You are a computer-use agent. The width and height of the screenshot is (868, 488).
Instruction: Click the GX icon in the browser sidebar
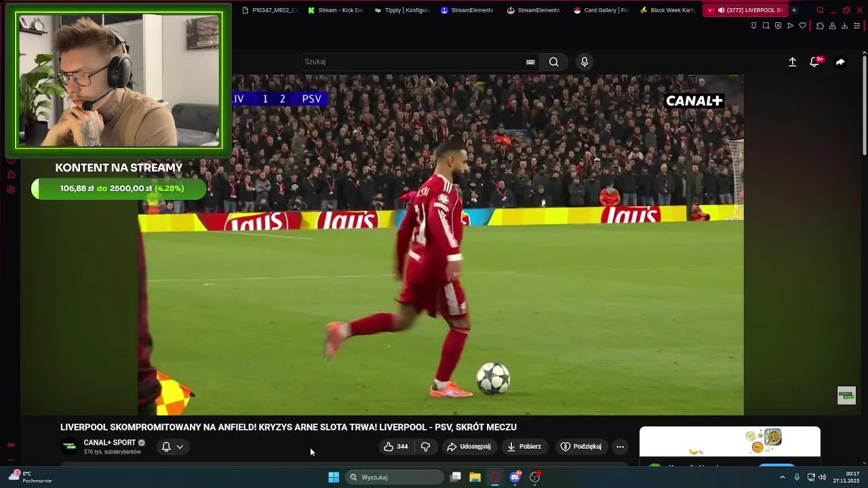(x=11, y=445)
